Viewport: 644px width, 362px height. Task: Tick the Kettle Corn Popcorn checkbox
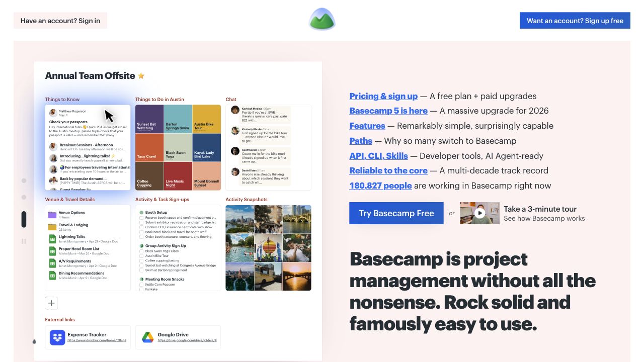tap(141, 285)
